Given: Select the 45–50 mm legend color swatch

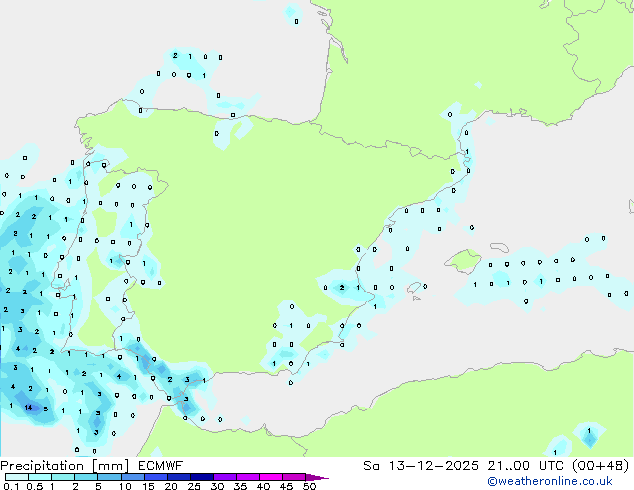Looking at the screenshot, I should (294, 477).
